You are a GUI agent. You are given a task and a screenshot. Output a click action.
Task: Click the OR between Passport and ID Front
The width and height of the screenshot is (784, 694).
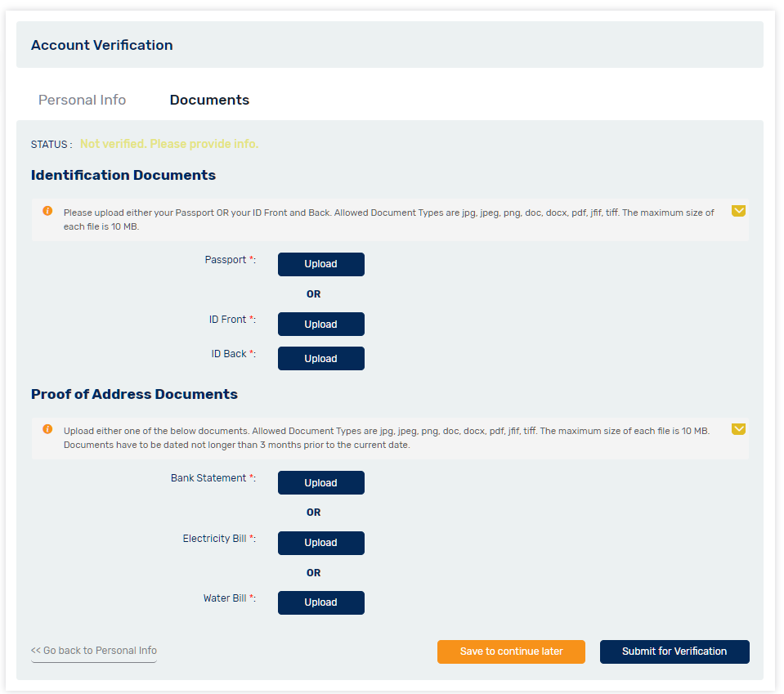point(313,294)
